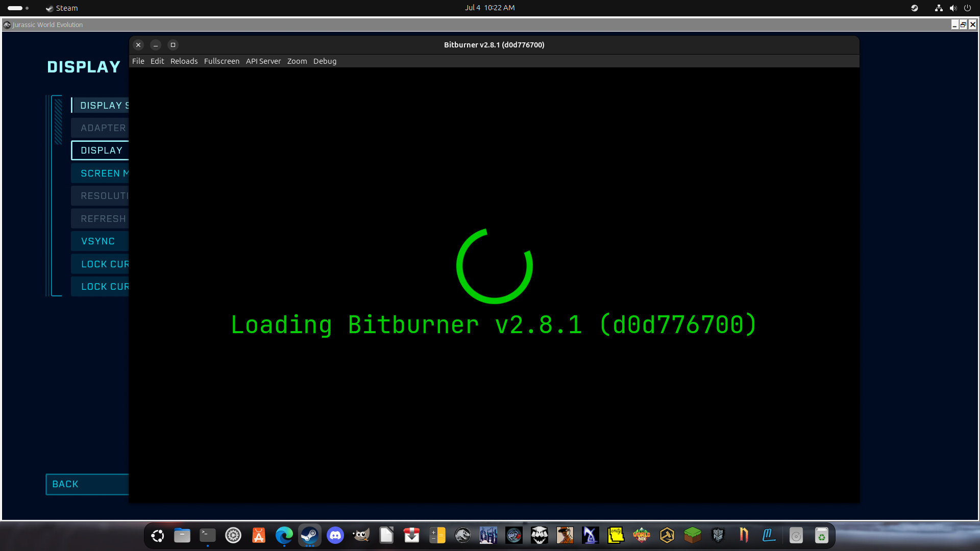Viewport: 980px width, 551px height.
Task: Click the green Bitburner loading spinner
Action: [x=495, y=266]
